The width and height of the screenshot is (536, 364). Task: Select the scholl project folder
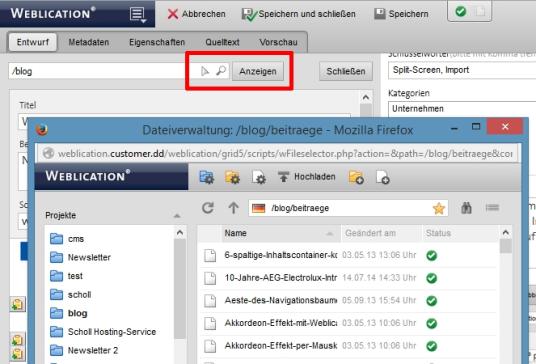tap(70, 294)
